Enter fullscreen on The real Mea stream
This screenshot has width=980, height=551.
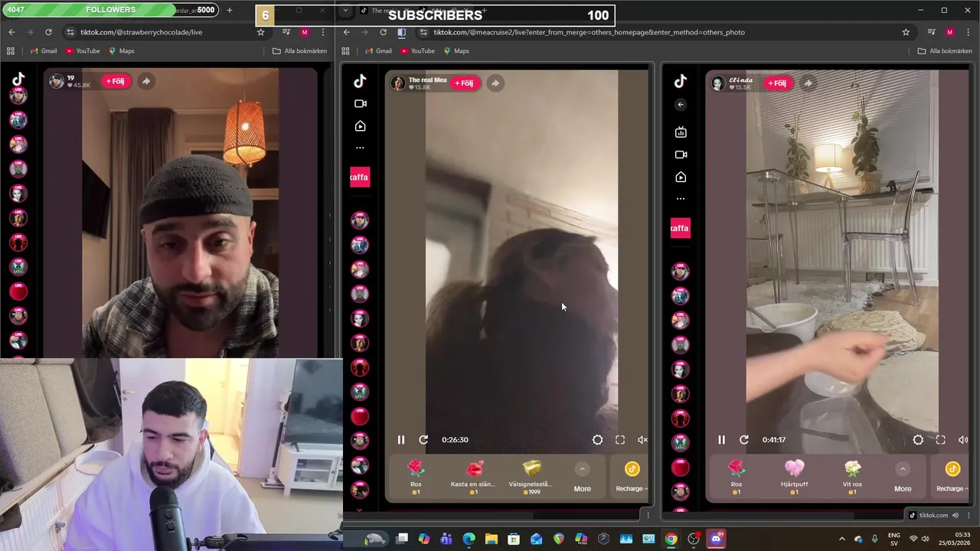pos(620,440)
